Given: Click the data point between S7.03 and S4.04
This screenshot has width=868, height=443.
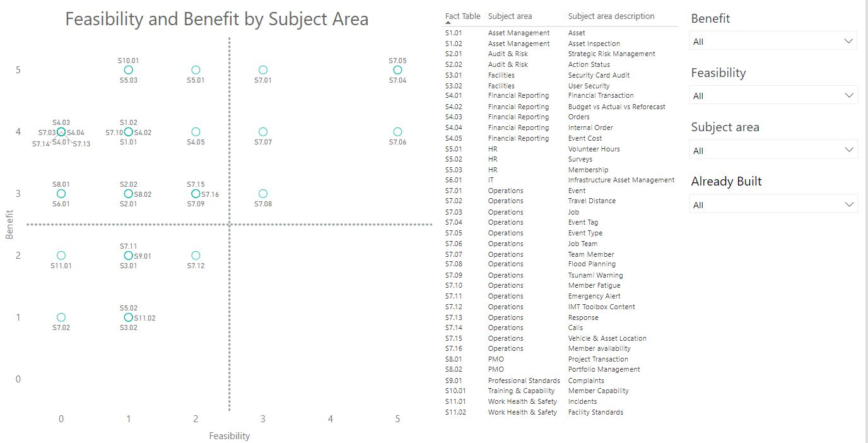Looking at the screenshot, I should pos(61,132).
